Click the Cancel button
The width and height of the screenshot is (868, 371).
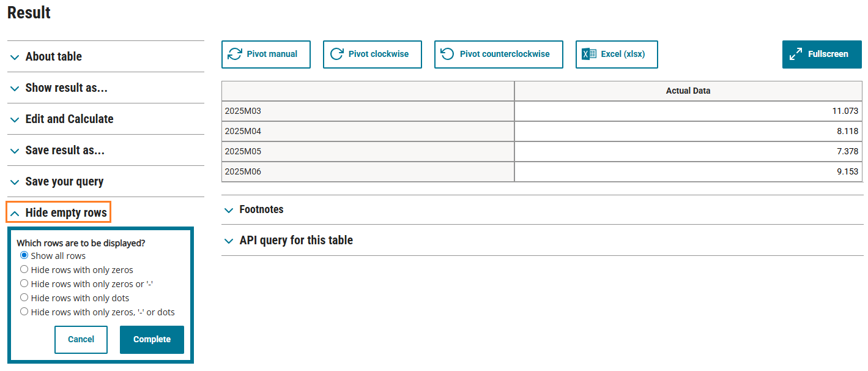[x=81, y=339]
